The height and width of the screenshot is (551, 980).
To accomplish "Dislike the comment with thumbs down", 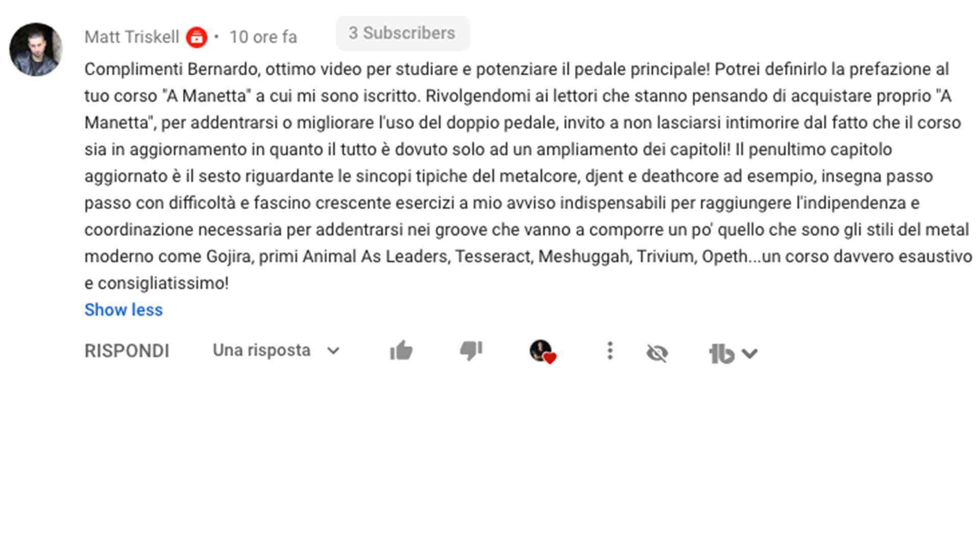I will point(471,350).
